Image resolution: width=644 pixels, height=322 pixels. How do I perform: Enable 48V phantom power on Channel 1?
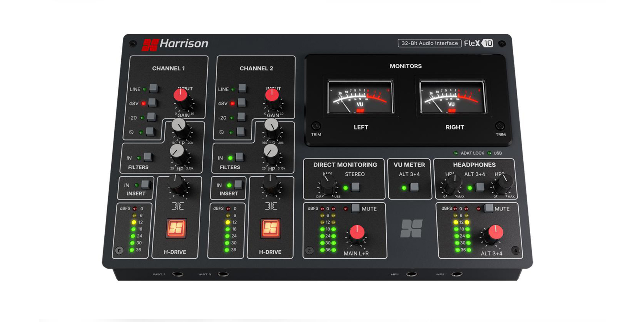(152, 103)
